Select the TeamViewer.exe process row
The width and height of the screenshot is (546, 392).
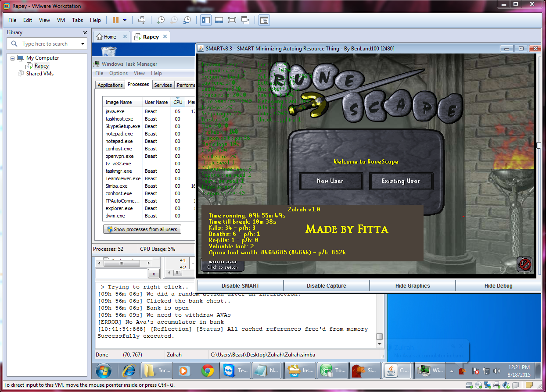[x=149, y=178]
